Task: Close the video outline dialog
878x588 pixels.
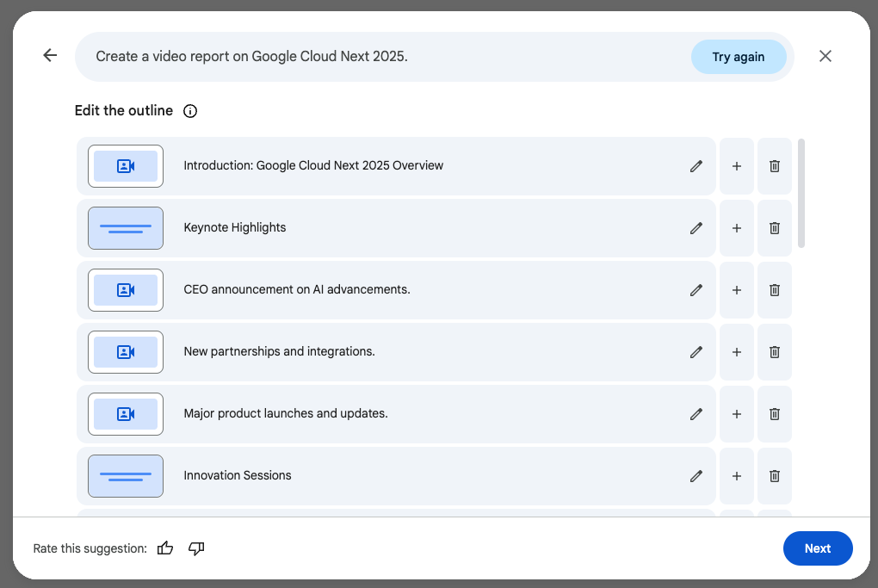Action: coord(825,56)
